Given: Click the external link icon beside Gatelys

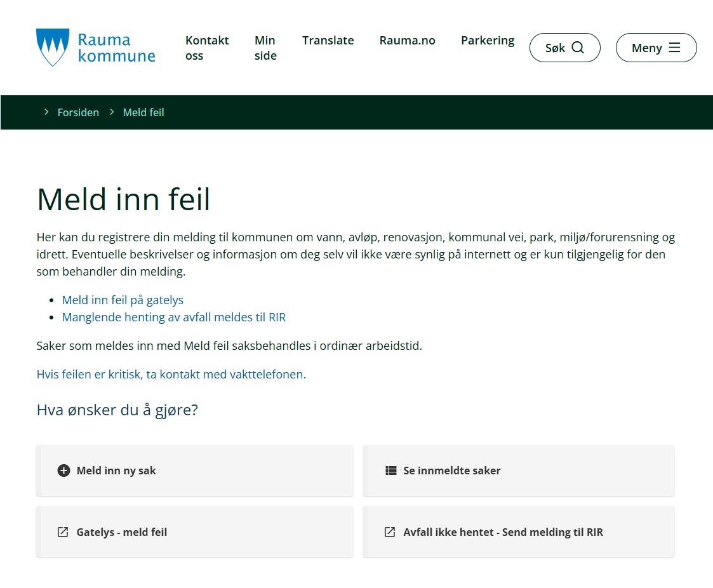Looking at the screenshot, I should (x=63, y=532).
